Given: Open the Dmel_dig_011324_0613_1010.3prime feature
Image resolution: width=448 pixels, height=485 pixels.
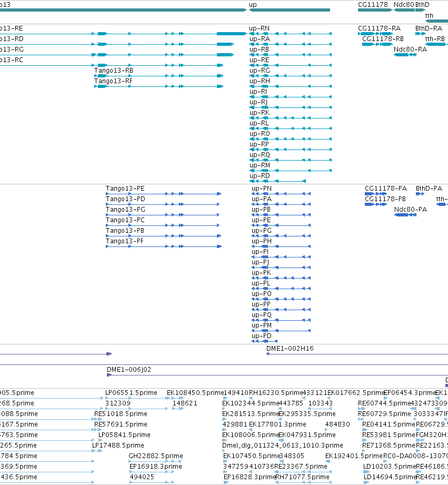Looking at the screenshot, I should click(283, 446).
